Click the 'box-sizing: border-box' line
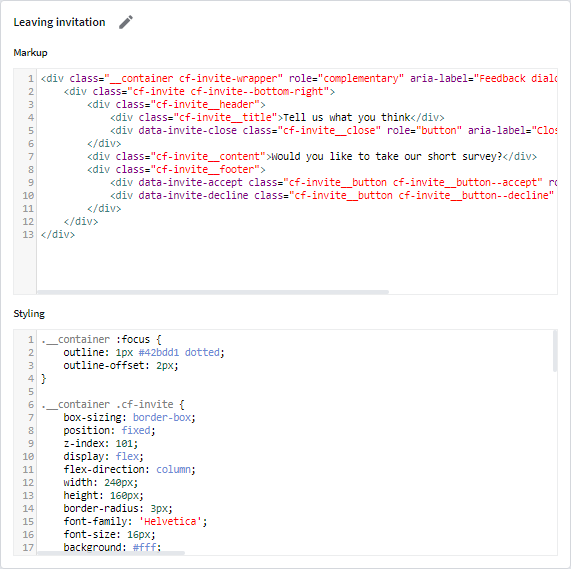The image size is (571, 569). click(130, 418)
